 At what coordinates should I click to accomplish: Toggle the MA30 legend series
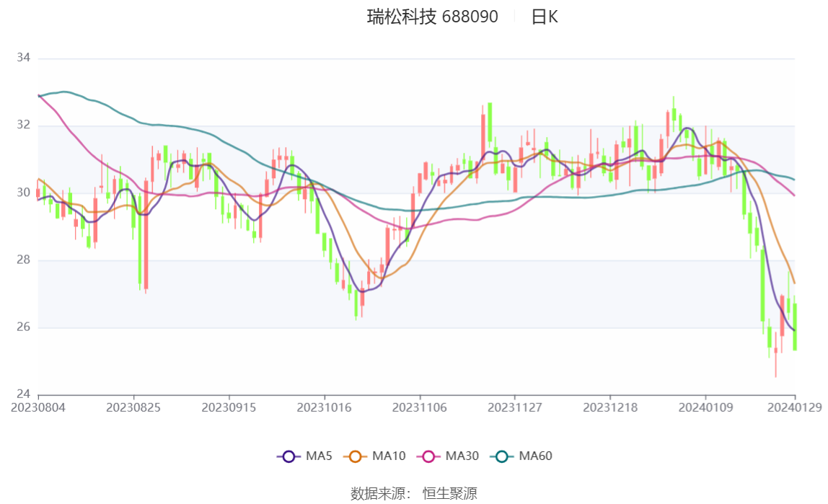pos(448,456)
